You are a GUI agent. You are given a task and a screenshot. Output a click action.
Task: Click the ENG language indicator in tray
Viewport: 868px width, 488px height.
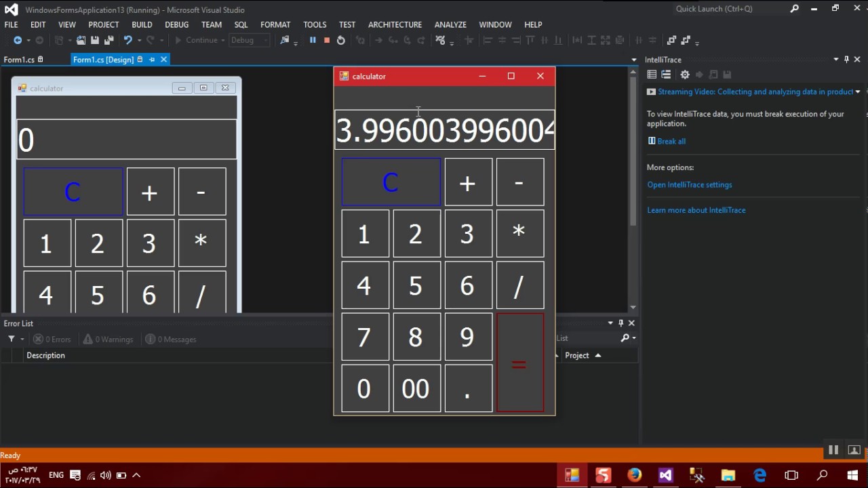pos(56,475)
